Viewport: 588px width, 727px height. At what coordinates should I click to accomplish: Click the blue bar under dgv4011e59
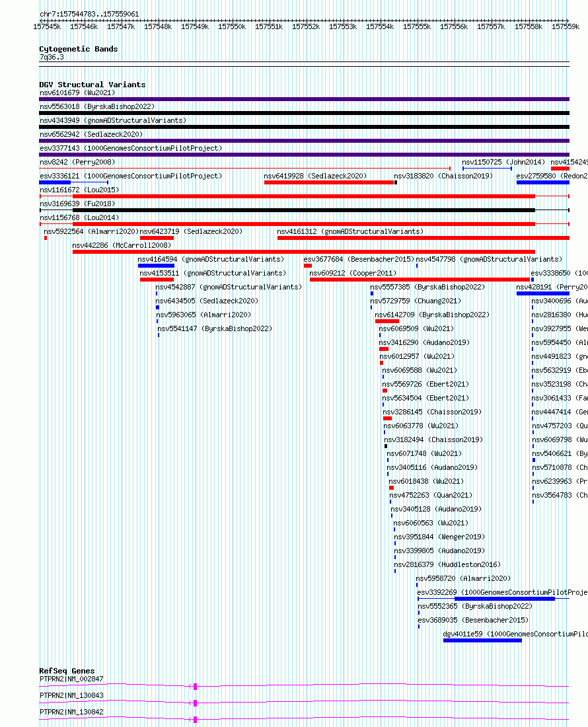[482, 642]
